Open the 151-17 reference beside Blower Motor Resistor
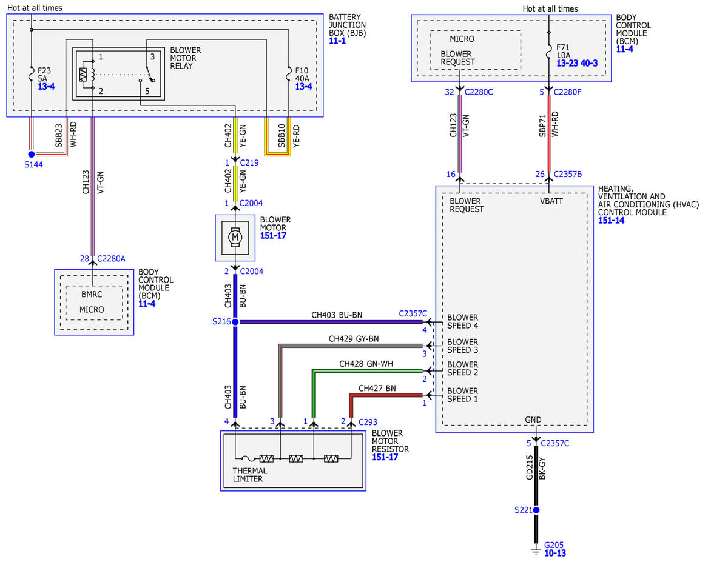The image size is (728, 562). click(385, 457)
